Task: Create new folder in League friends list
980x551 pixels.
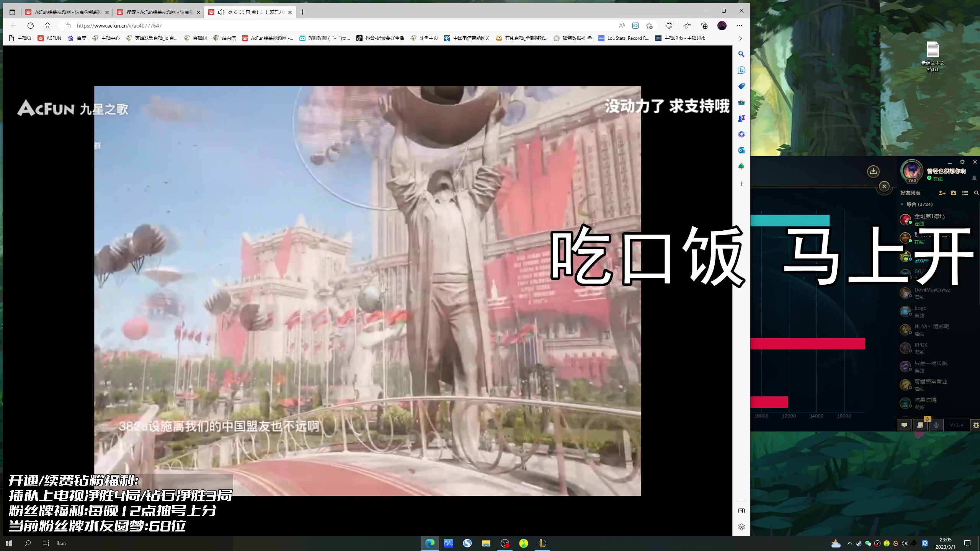Action: click(954, 193)
